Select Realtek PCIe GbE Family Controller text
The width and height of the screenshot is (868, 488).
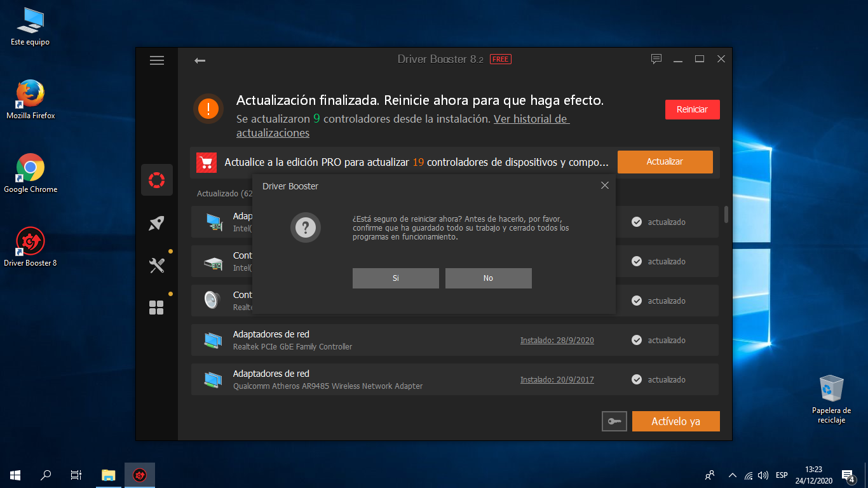292,347
